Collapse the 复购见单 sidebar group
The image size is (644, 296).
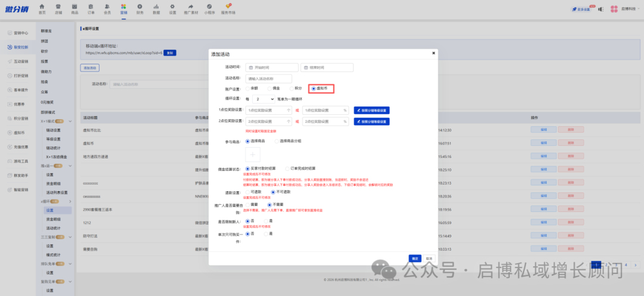click(70, 282)
